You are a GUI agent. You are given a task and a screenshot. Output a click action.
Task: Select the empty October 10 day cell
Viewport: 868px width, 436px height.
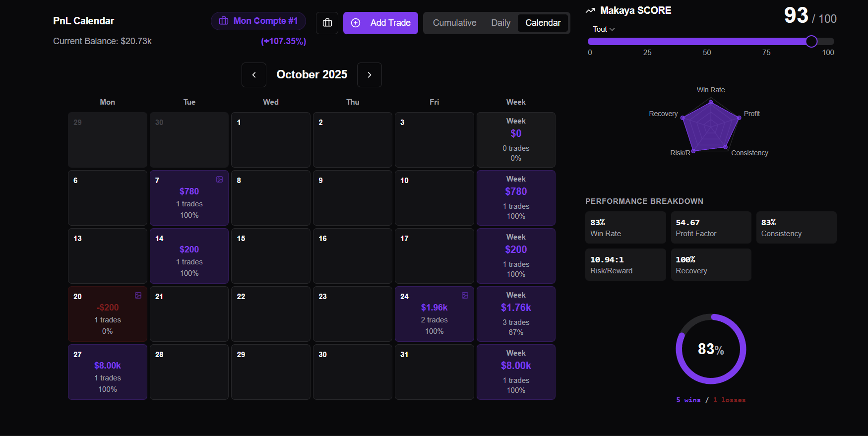[434, 198]
